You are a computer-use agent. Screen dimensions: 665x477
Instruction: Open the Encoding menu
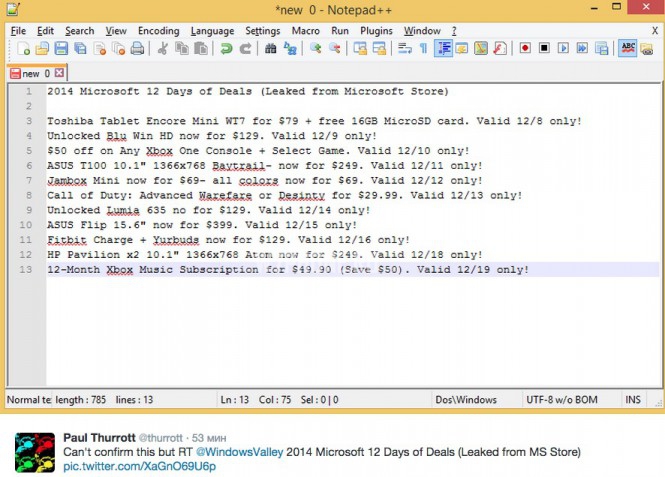tap(159, 31)
